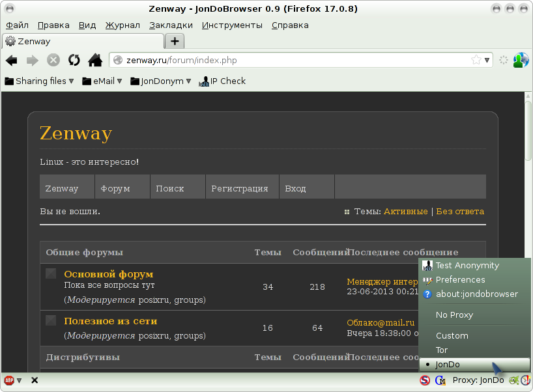Image resolution: width=533 pixels, height=392 pixels.
Task: Open the Справка menu
Action: 290,25
